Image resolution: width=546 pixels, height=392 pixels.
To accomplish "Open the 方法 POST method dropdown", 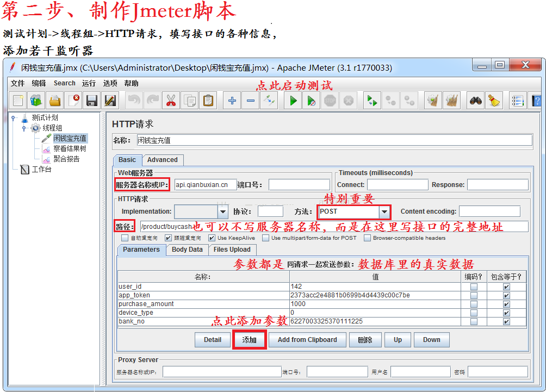I will (x=384, y=211).
